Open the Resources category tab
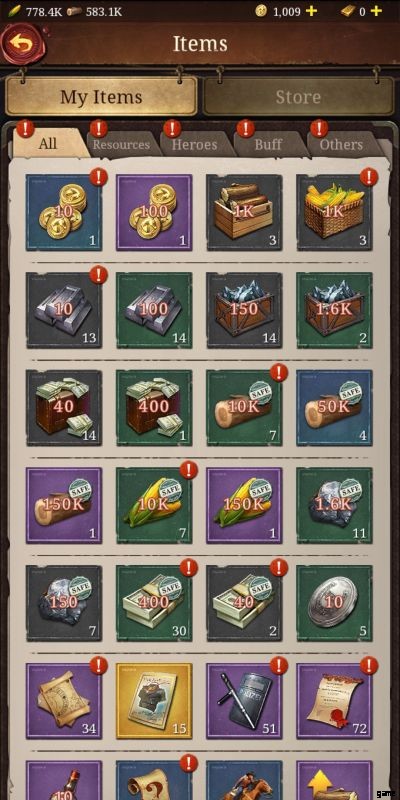The height and width of the screenshot is (800, 400). 121,144
